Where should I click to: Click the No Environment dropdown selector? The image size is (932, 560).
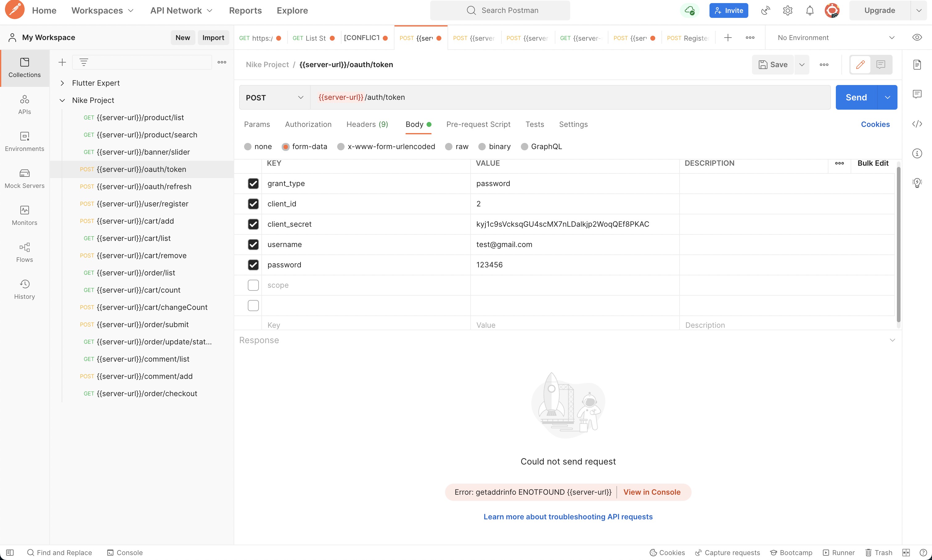click(x=836, y=37)
